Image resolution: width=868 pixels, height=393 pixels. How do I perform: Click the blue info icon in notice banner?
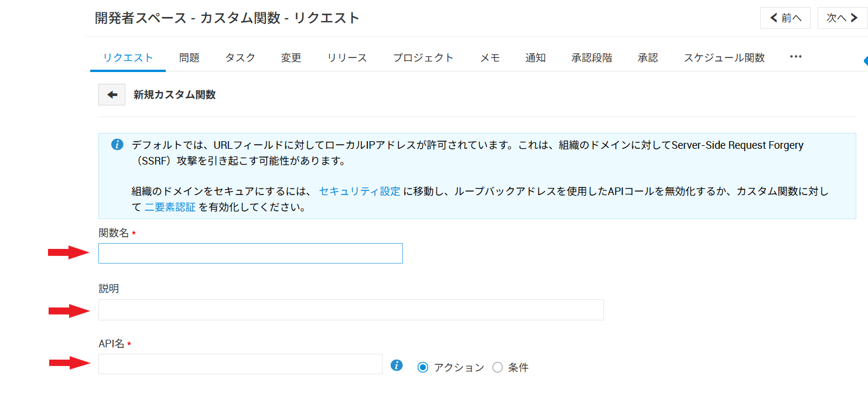point(117,145)
